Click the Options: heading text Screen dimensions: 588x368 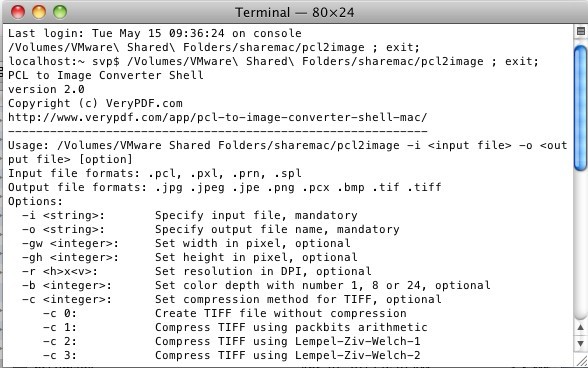35,201
